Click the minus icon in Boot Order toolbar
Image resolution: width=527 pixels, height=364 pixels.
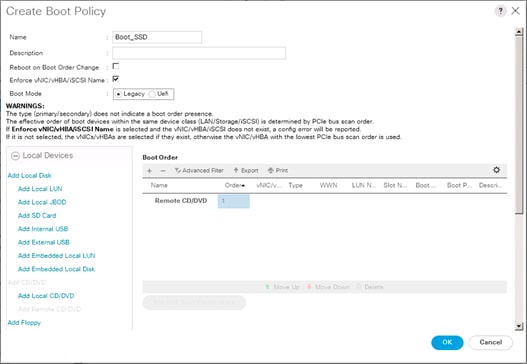point(163,171)
